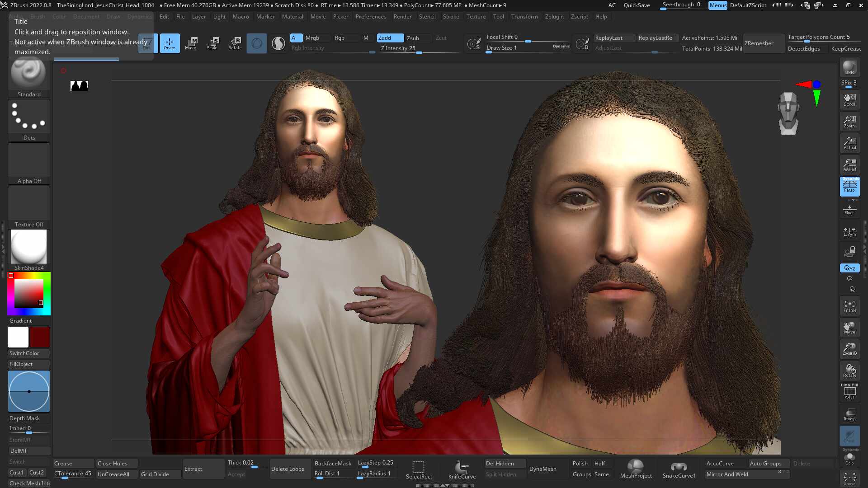Open the Preferences menu
Screen dimensions: 868x488
(371, 17)
